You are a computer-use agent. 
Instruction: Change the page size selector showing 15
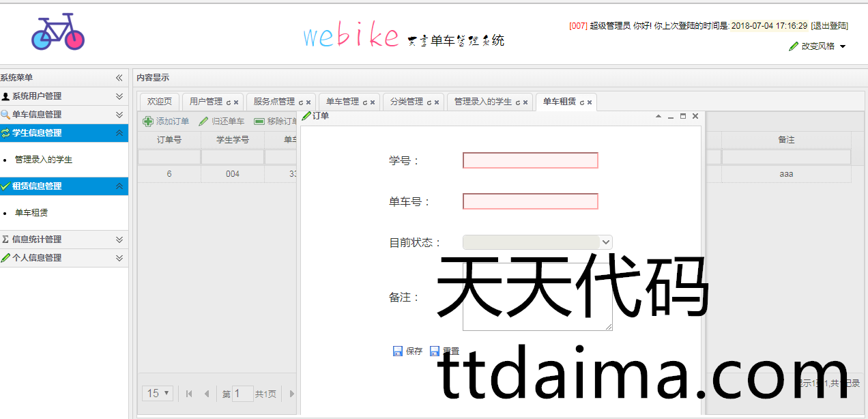pyautogui.click(x=158, y=393)
